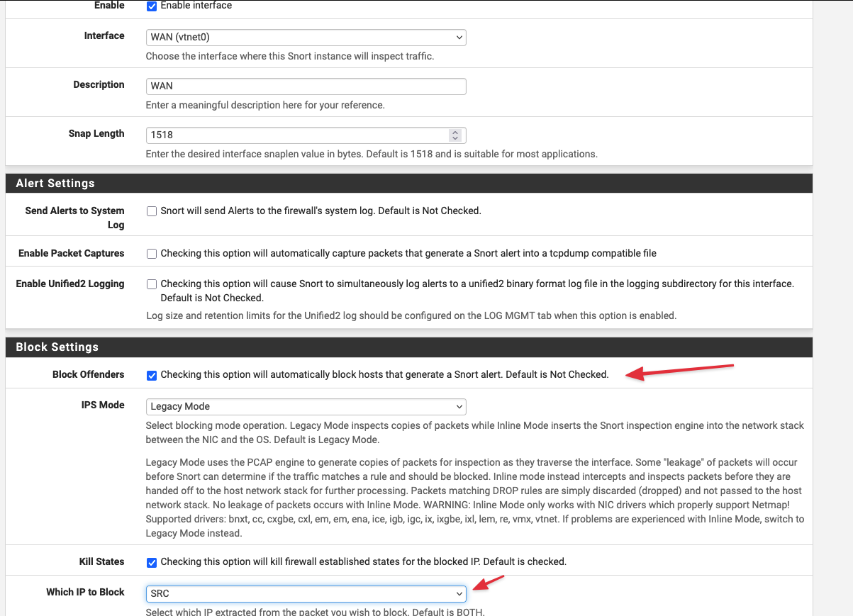Click the Block Settings section header
853x616 pixels.
[x=57, y=347]
